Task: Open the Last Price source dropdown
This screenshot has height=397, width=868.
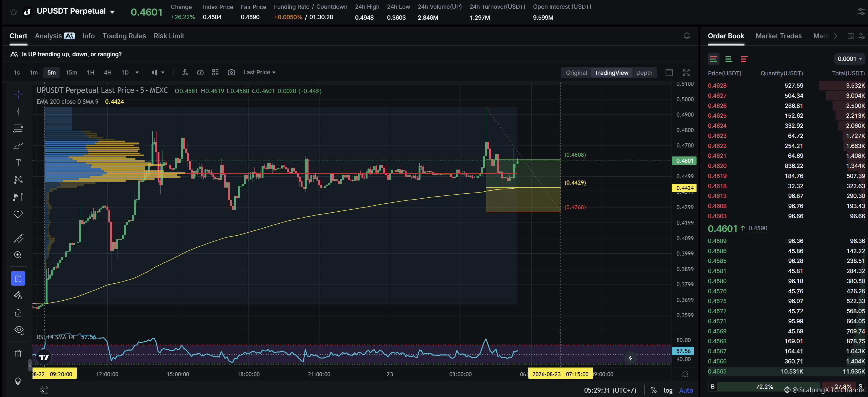Action: point(259,72)
